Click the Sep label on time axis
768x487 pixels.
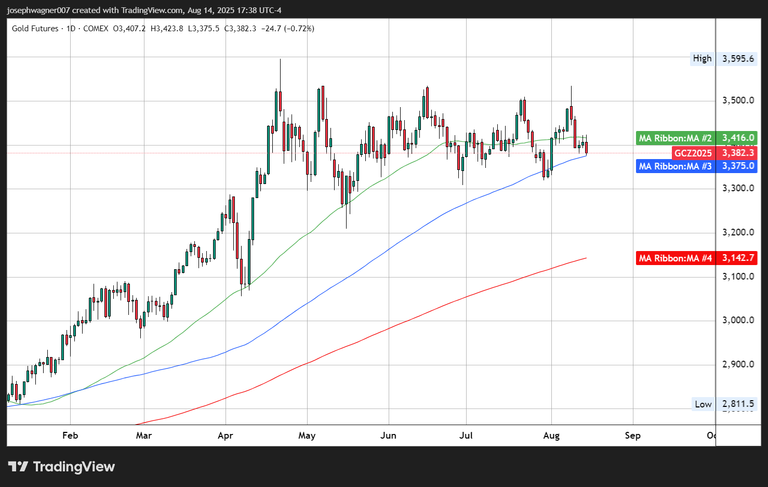pyautogui.click(x=632, y=436)
